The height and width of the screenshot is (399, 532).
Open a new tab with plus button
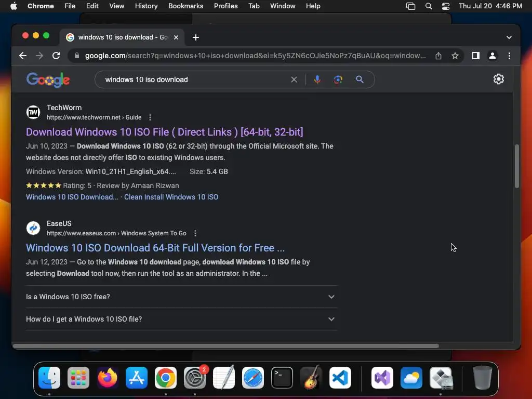(196, 37)
